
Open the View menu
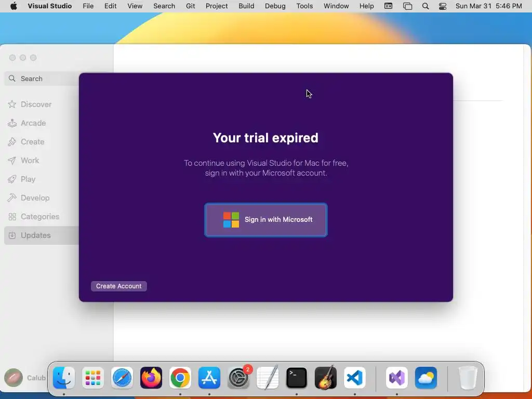[x=135, y=6]
